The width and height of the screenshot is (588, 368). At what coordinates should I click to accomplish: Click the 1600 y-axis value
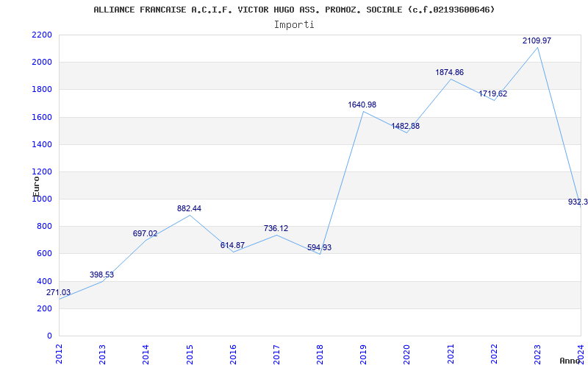click(42, 117)
